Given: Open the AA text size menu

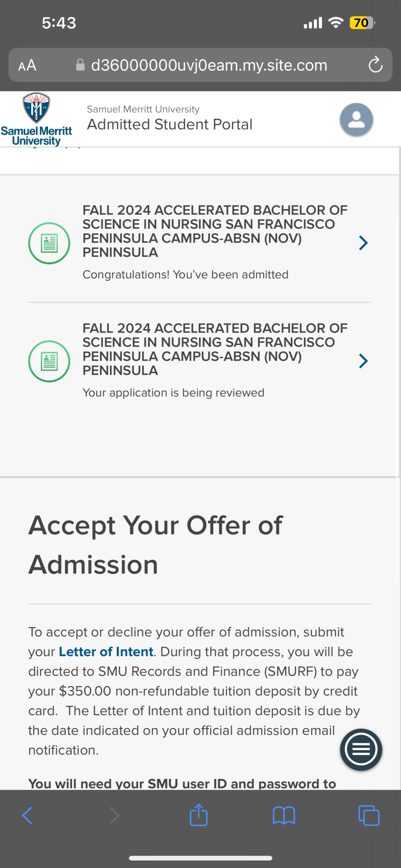Looking at the screenshot, I should tap(27, 65).
